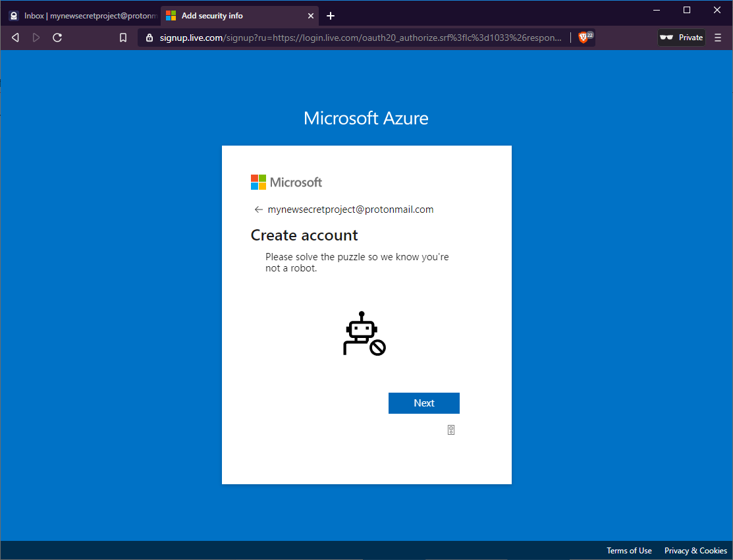This screenshot has width=733, height=560.
Task: Click mynewsecretproject@protonmail.com email text
Action: [350, 210]
